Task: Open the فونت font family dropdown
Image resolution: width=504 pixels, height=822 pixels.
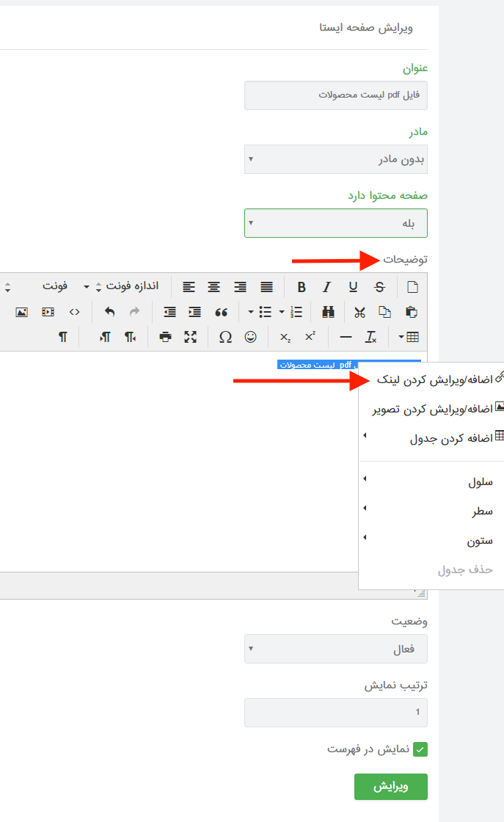Action: (x=37, y=286)
